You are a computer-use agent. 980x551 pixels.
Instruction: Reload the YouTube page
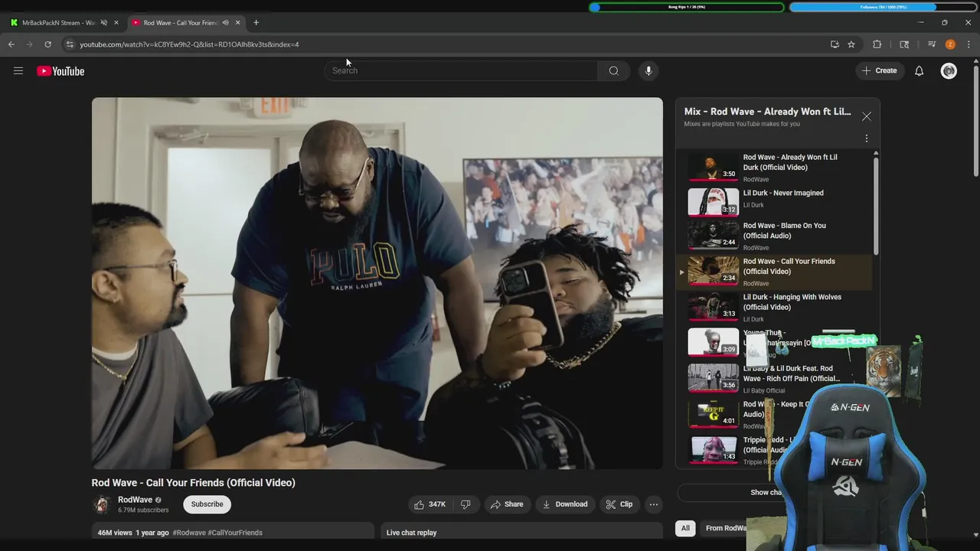(47, 44)
